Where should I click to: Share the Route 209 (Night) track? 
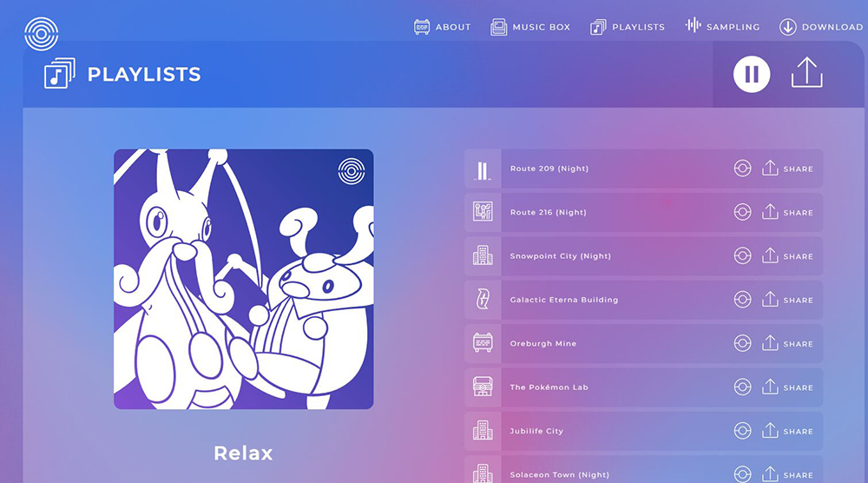click(787, 169)
